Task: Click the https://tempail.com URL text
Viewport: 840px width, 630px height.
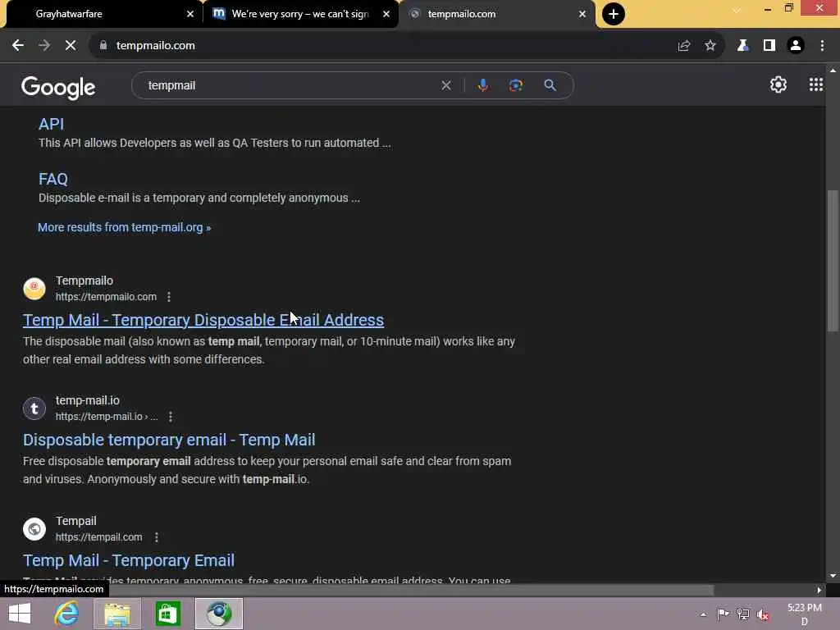Action: [99, 536]
